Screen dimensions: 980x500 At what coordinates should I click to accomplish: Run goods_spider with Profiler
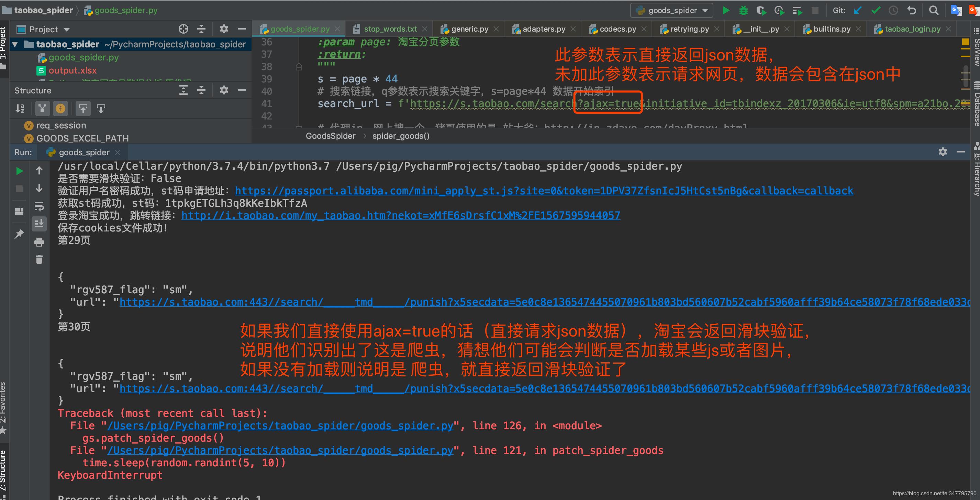pyautogui.click(x=779, y=10)
